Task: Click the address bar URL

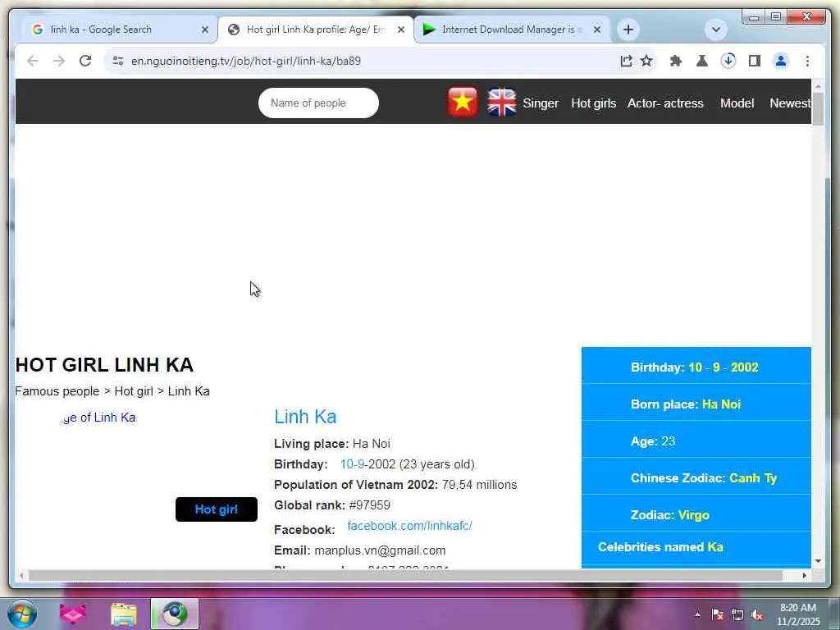Action: coord(246,61)
